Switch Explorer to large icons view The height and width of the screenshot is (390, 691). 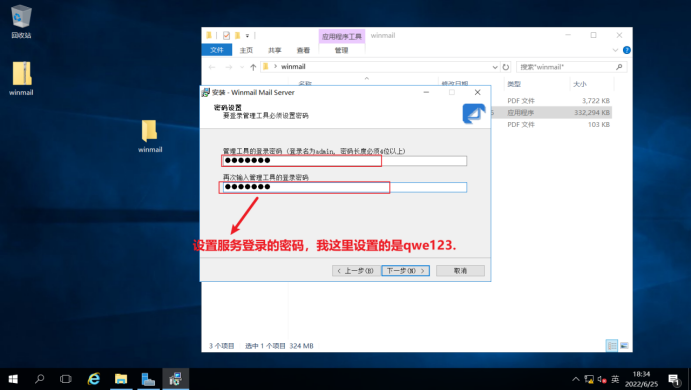pyautogui.click(x=624, y=346)
